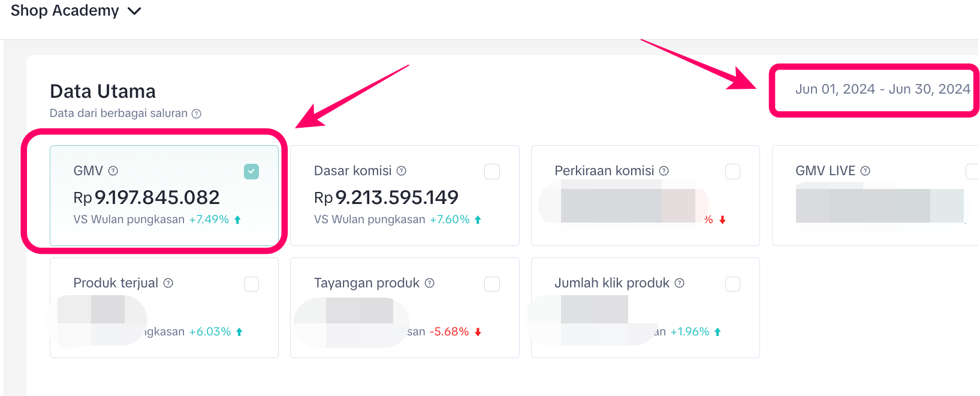Enable the Dasar komisi checkbox
The image size is (980, 396).
(x=492, y=172)
